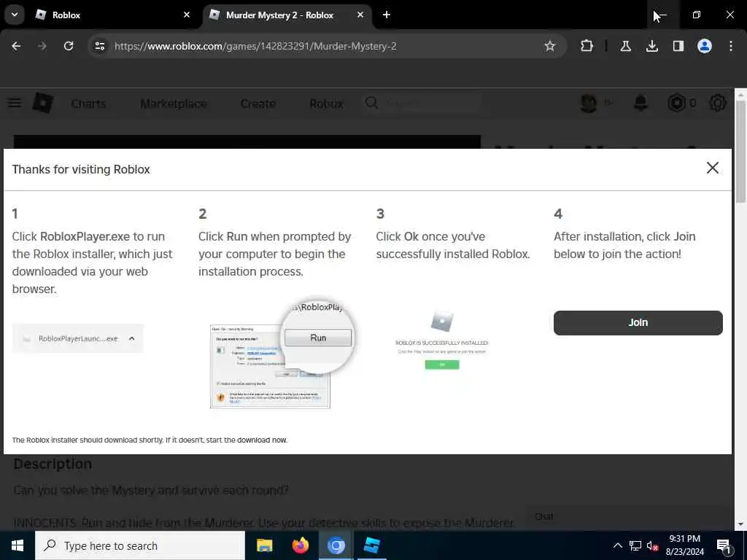
Task: Open a new browser tab
Action: tap(387, 15)
